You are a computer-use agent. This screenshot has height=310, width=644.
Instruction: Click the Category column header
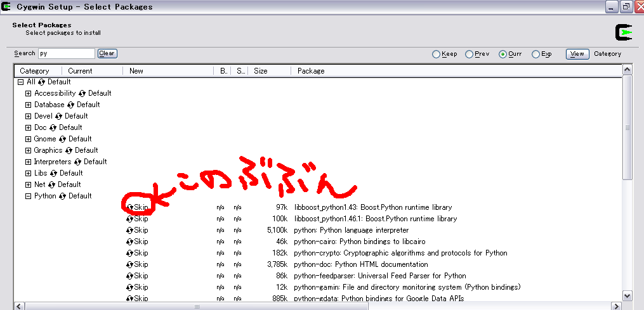[x=38, y=71]
